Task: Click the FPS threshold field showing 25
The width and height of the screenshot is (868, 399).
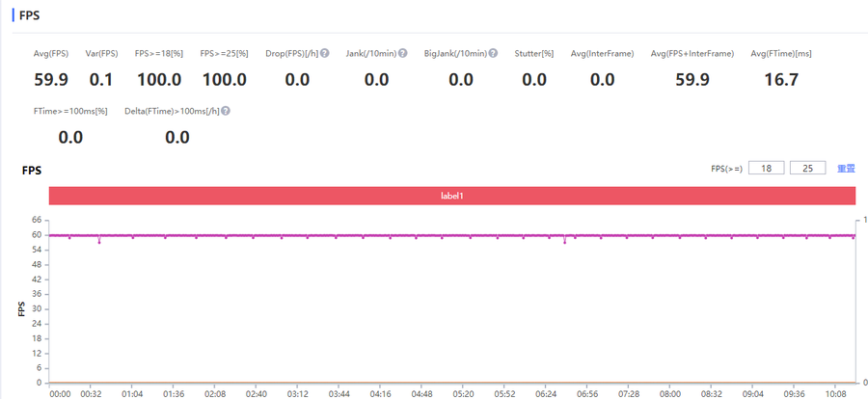Action: coord(807,169)
